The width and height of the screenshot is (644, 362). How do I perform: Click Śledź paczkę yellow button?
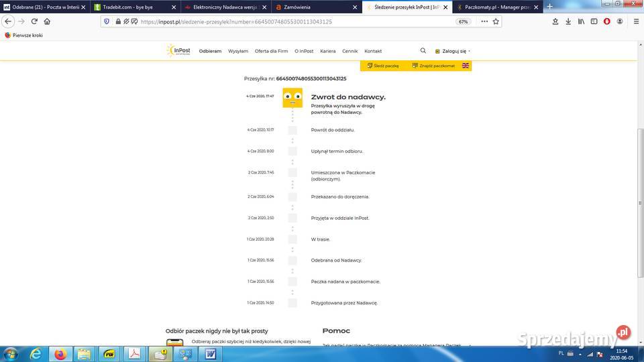coord(383,66)
